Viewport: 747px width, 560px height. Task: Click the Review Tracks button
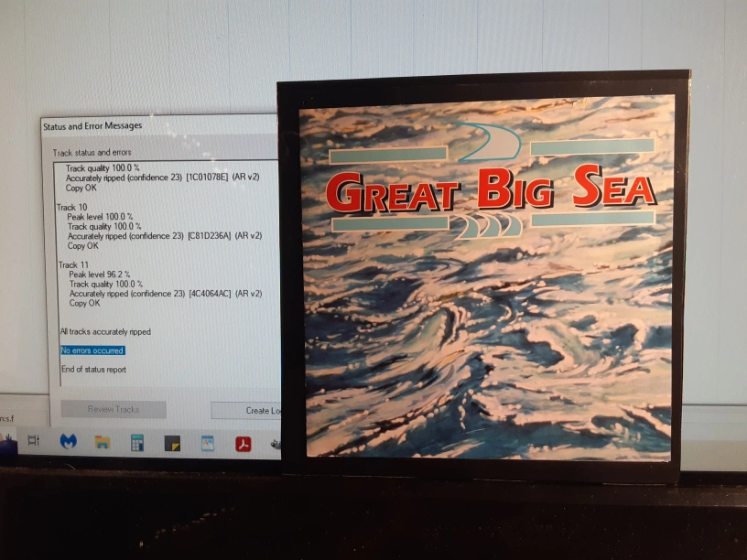[114, 409]
